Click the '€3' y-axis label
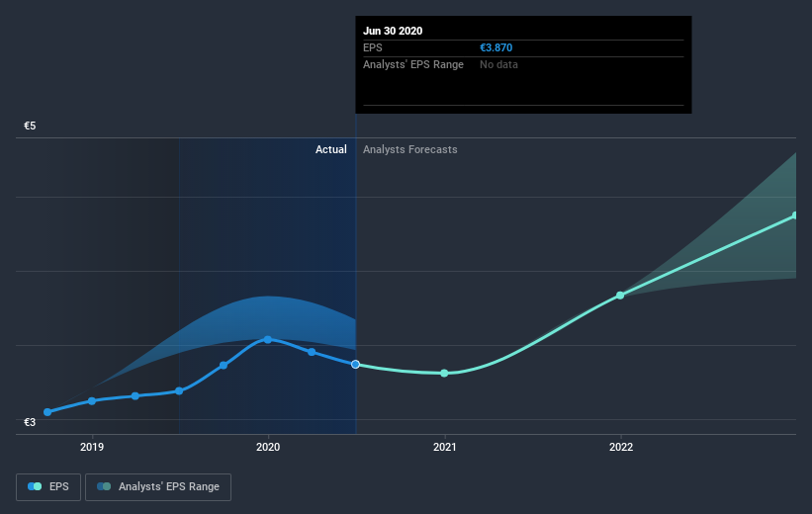This screenshot has width=812, height=514. point(30,422)
